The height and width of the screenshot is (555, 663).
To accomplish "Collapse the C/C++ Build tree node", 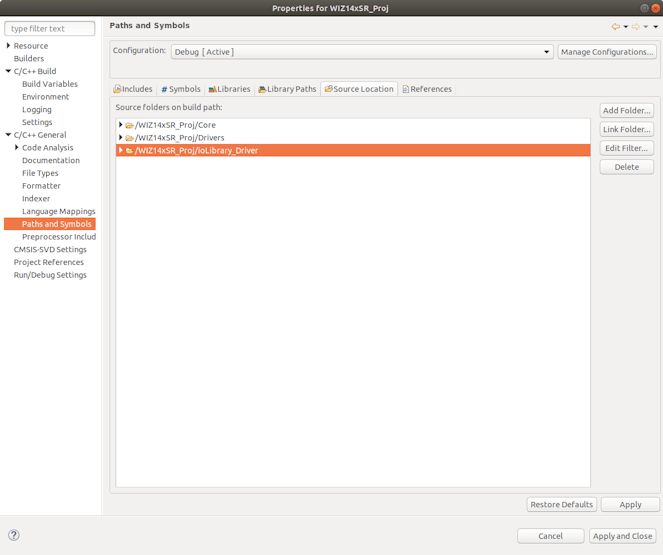I will click(x=8, y=71).
